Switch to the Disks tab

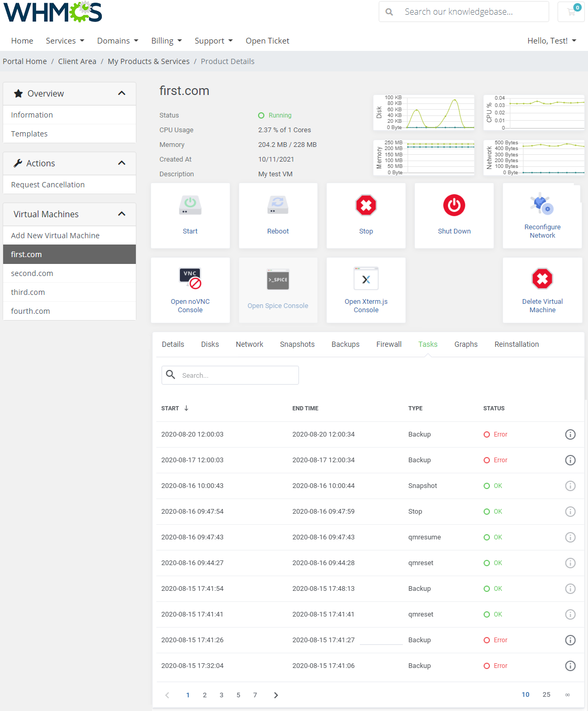(210, 344)
